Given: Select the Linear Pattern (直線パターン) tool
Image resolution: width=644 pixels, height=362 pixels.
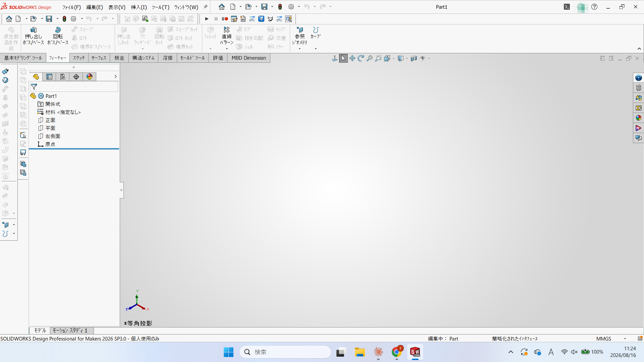Looking at the screenshot, I should click(227, 36).
